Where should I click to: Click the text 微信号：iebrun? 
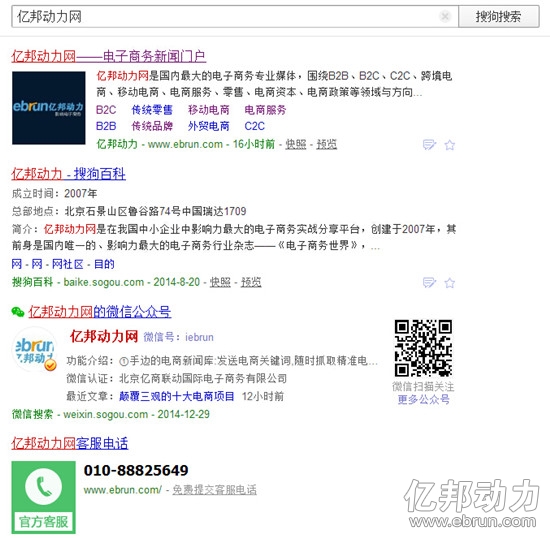(179, 337)
